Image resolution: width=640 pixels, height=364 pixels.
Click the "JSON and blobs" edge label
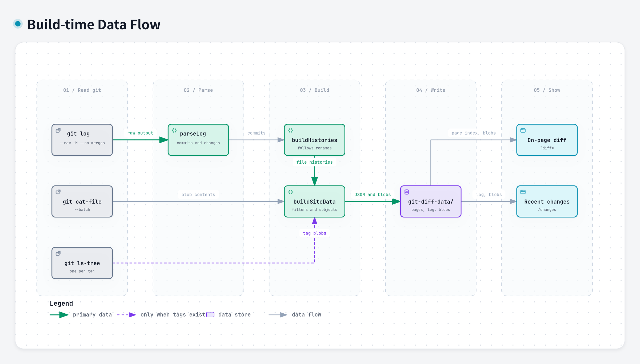coord(373,195)
